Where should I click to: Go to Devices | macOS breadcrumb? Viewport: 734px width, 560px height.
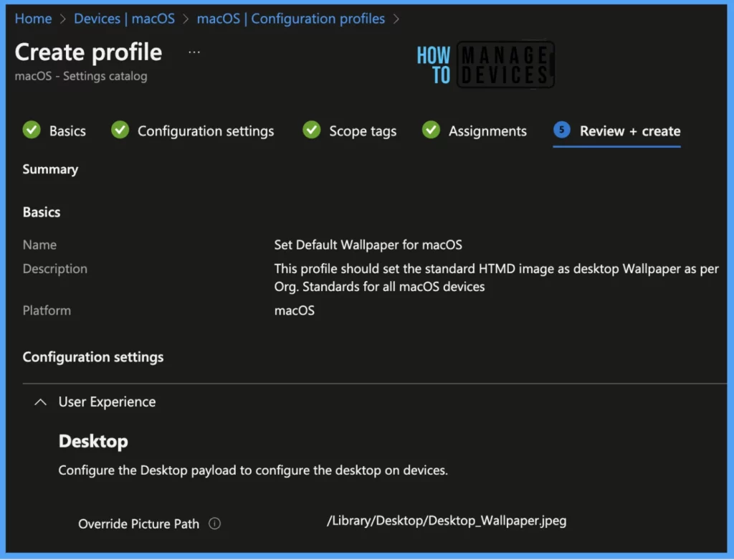124,19
